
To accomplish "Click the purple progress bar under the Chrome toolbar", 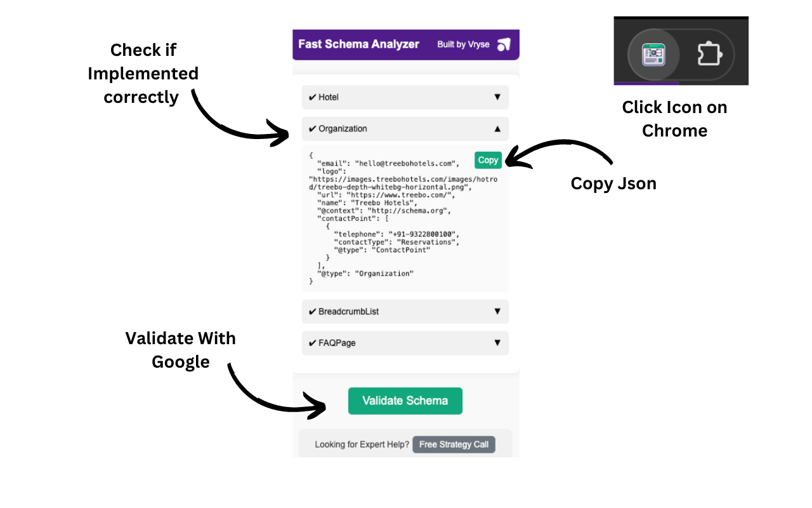I will click(646, 83).
